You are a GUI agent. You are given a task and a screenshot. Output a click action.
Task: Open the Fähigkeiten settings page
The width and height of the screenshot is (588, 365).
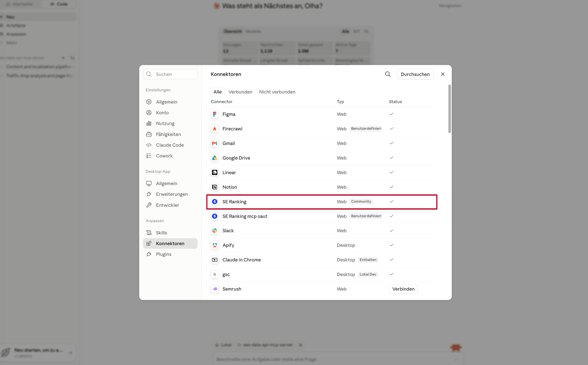point(170,134)
